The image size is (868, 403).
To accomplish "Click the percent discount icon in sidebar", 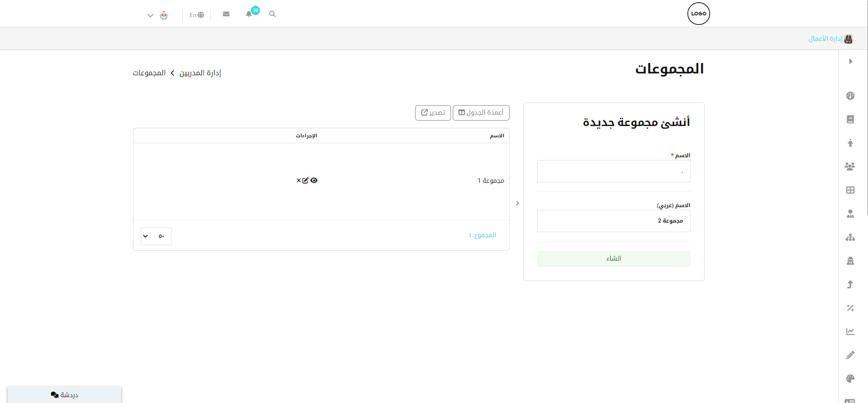I will (x=850, y=308).
